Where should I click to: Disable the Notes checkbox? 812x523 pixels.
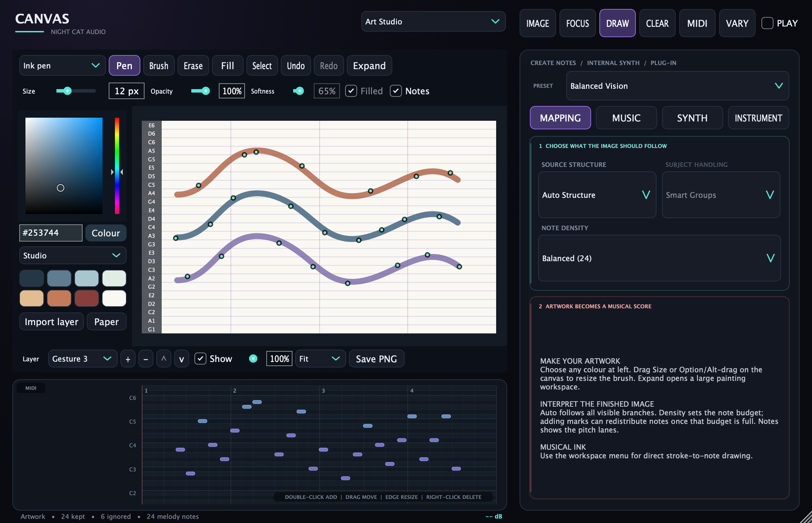pyautogui.click(x=396, y=91)
